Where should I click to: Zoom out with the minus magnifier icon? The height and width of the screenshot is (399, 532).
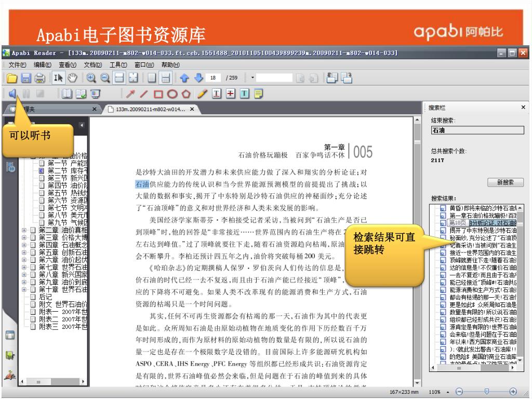105,78
